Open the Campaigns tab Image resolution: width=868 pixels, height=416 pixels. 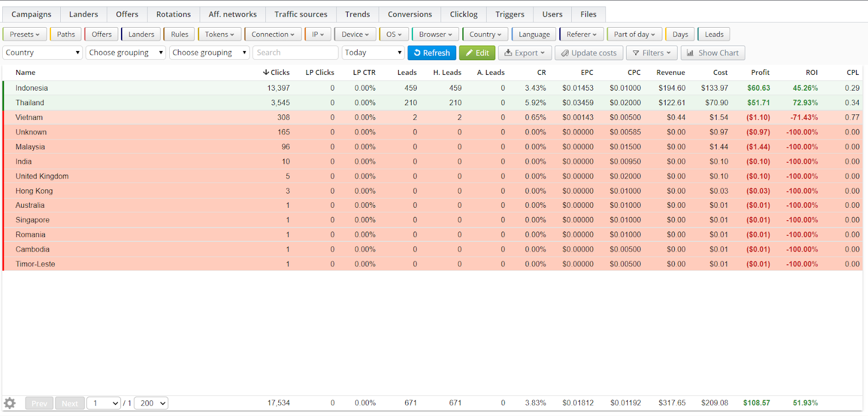pyautogui.click(x=31, y=14)
